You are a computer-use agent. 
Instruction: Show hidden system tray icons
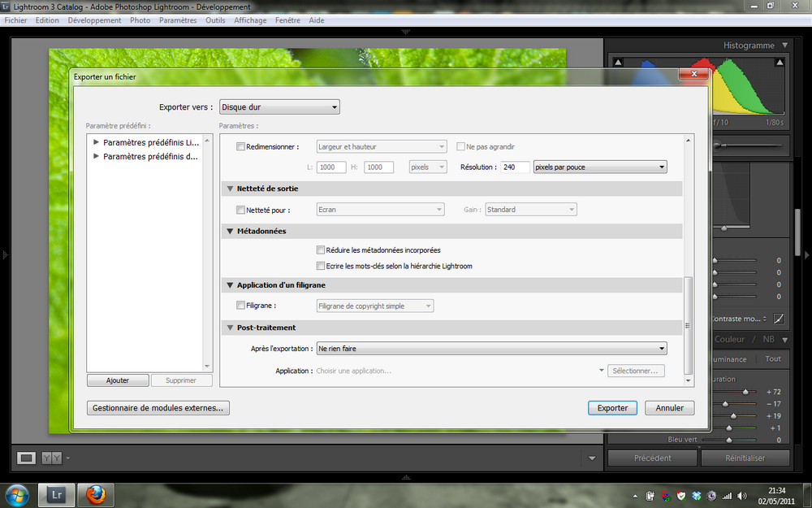click(635, 496)
